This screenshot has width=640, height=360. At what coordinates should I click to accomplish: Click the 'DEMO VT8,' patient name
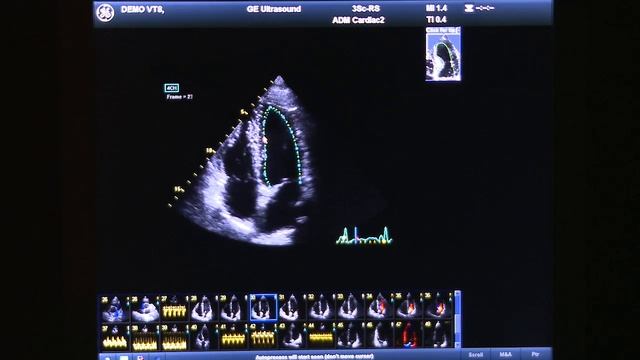142,9
